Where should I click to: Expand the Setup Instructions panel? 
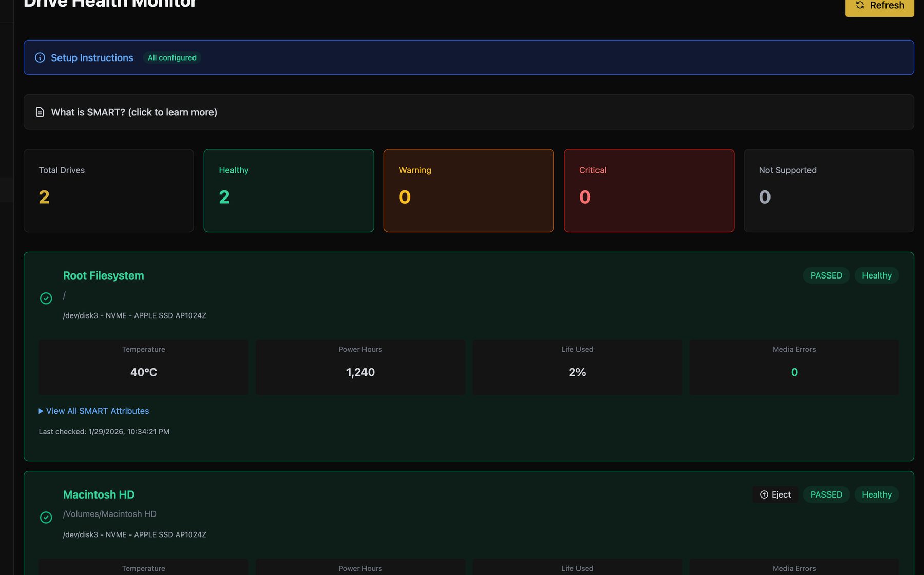click(92, 57)
